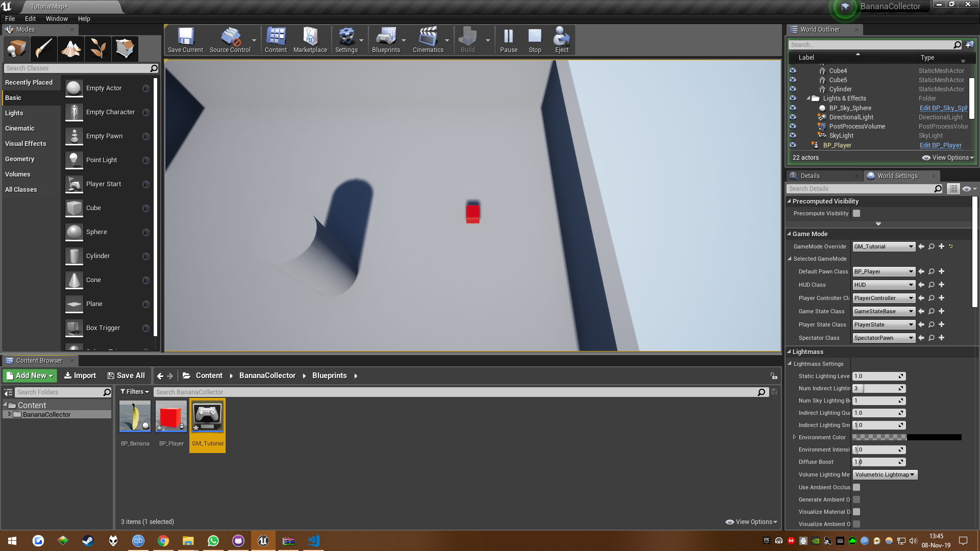This screenshot has height=551, width=980.
Task: Add new class plus icon for Default Pawn Class
Action: [x=942, y=271]
